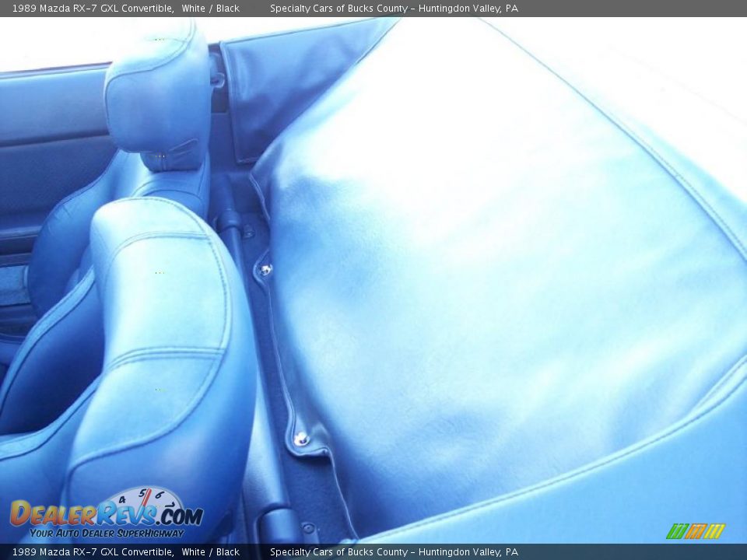Select the top 'White / Black' color label
This screenshot has width=747, height=560.
tap(210, 9)
